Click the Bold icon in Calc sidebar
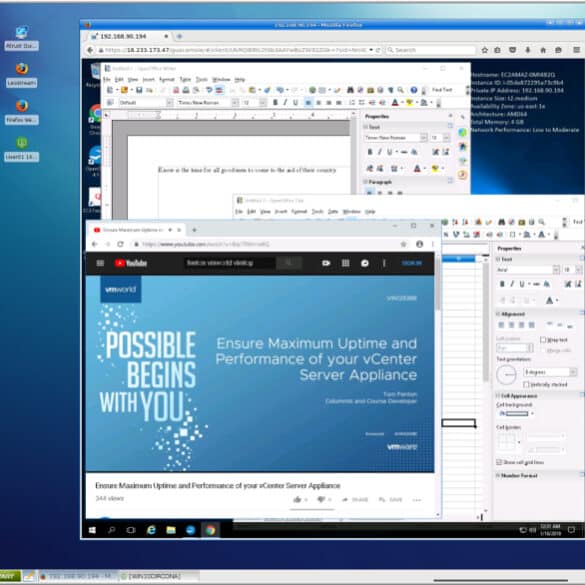585x585 pixels. [502, 284]
